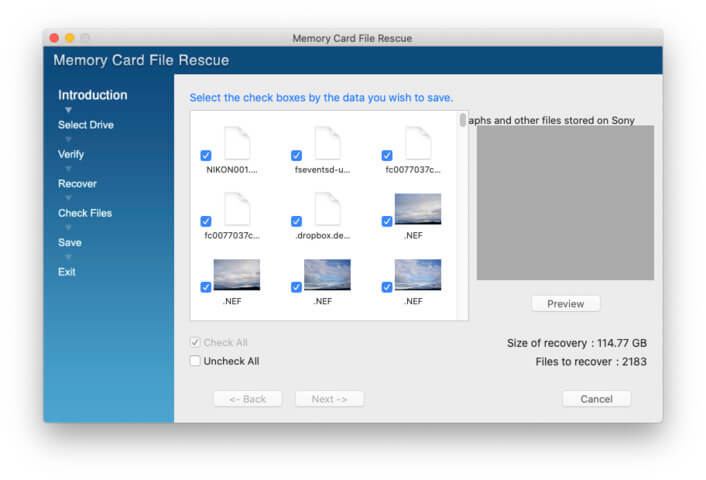This screenshot has height=480, width=706.
Task: Enable the Uncheck All checkbox
Action: (x=195, y=361)
